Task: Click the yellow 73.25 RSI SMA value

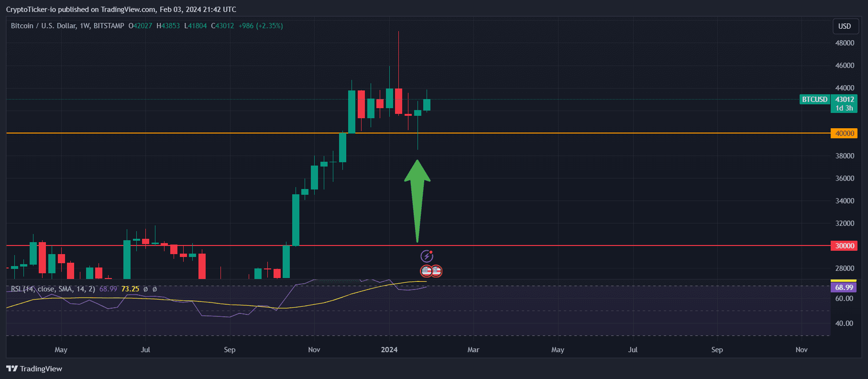Action: [x=130, y=289]
